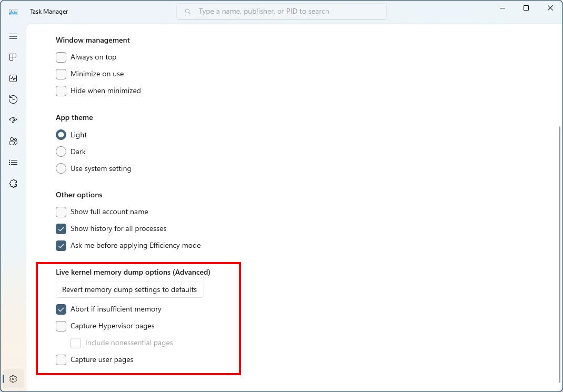Expand the navigation sidebar menu
Viewport: 563px width, 392px height.
point(13,36)
